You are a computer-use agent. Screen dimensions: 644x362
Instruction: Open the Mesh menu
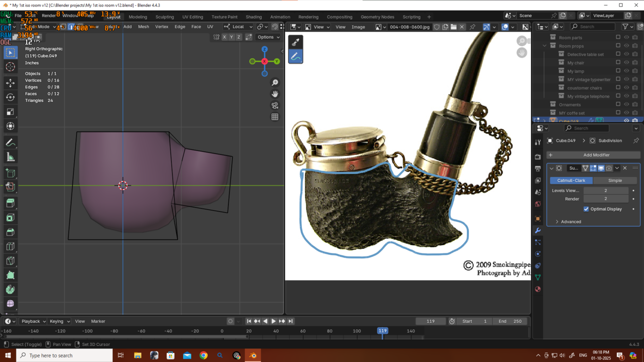143,27
